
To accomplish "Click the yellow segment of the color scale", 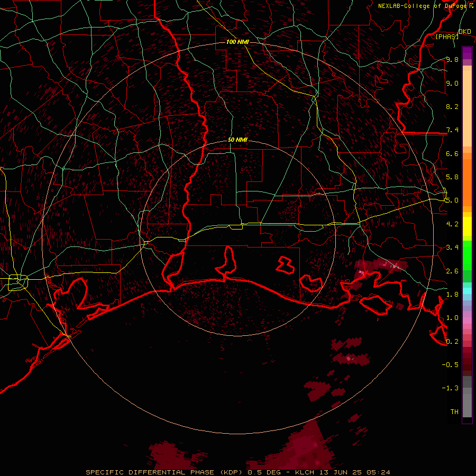I will (467, 226).
